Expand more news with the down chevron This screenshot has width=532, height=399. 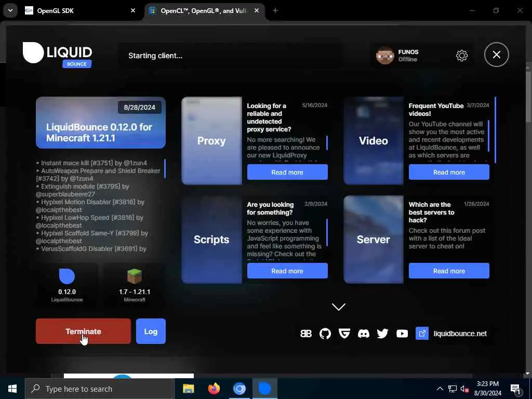(x=339, y=307)
